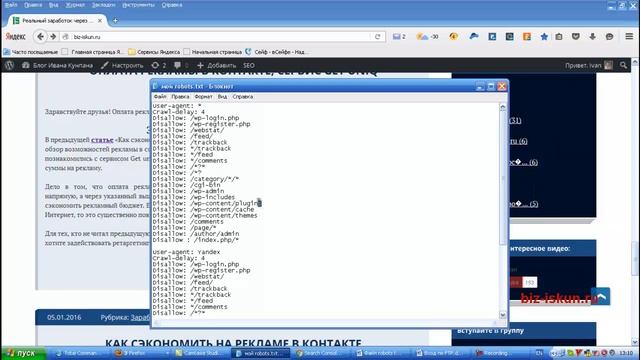This screenshot has height=360, width=640.
Task: Open Notepad's Правка menu
Action: (180, 97)
